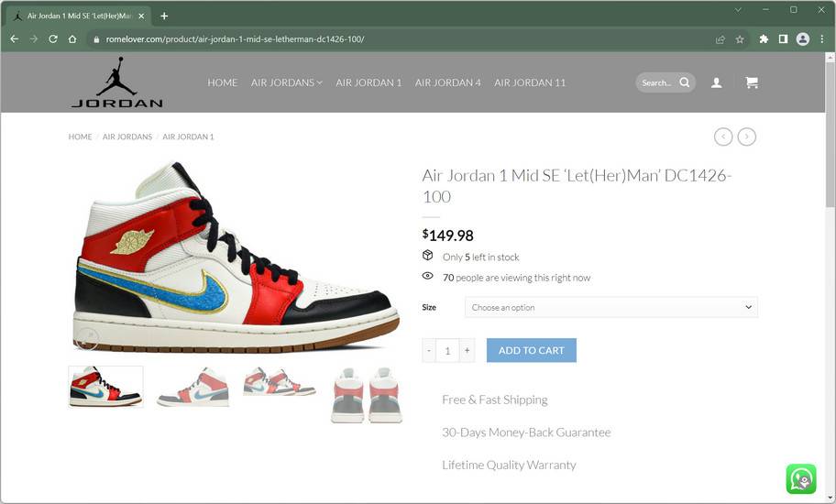Click the search magnifier icon

tap(685, 82)
